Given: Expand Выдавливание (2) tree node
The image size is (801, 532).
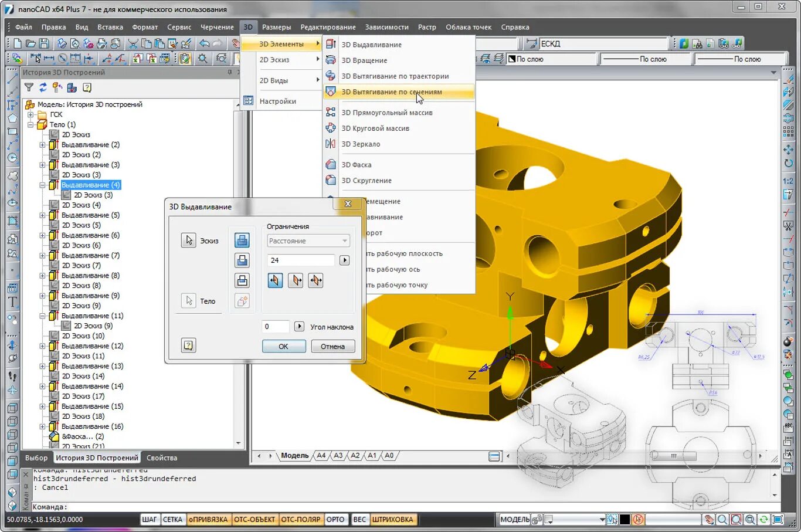Looking at the screenshot, I should click(x=42, y=145).
